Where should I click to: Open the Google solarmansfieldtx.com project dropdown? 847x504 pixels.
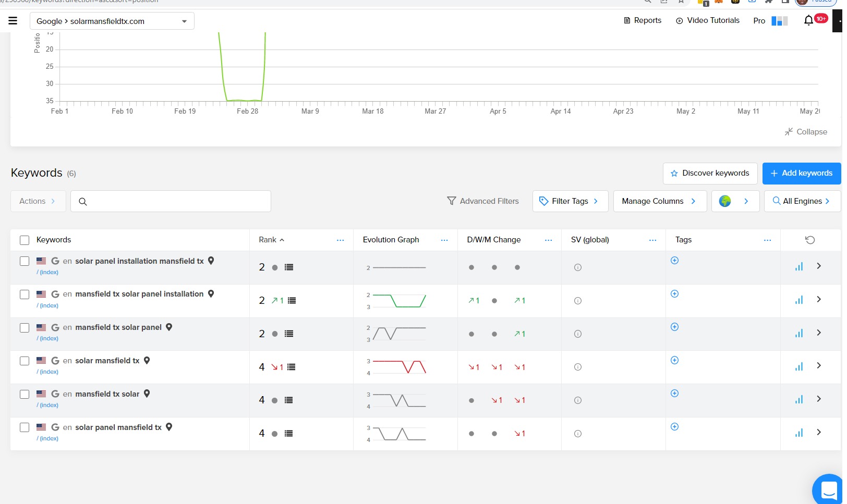point(112,21)
